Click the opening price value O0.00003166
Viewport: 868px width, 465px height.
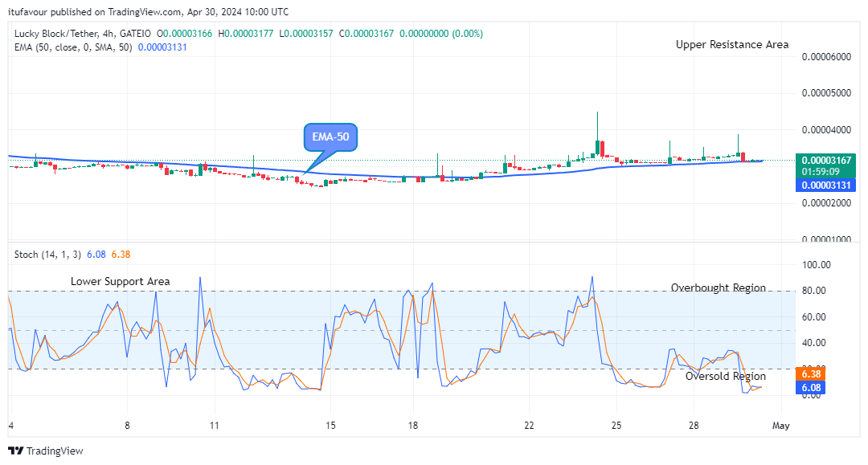coord(185,34)
